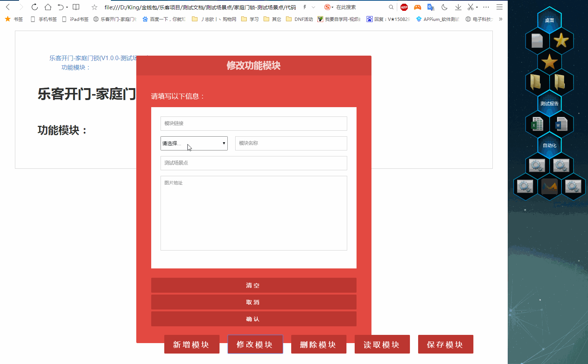
Task: Open the browser hamburger menu
Action: click(499, 7)
